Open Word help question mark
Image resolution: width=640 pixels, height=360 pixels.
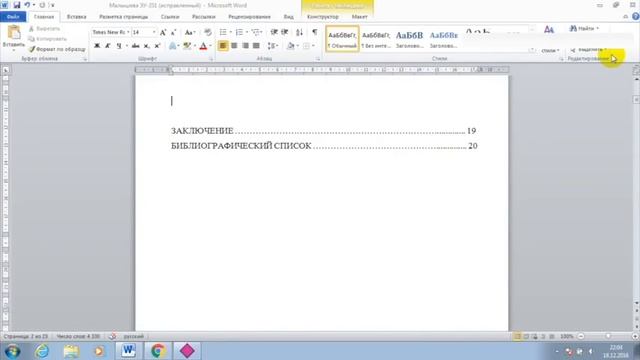pyautogui.click(x=636, y=17)
